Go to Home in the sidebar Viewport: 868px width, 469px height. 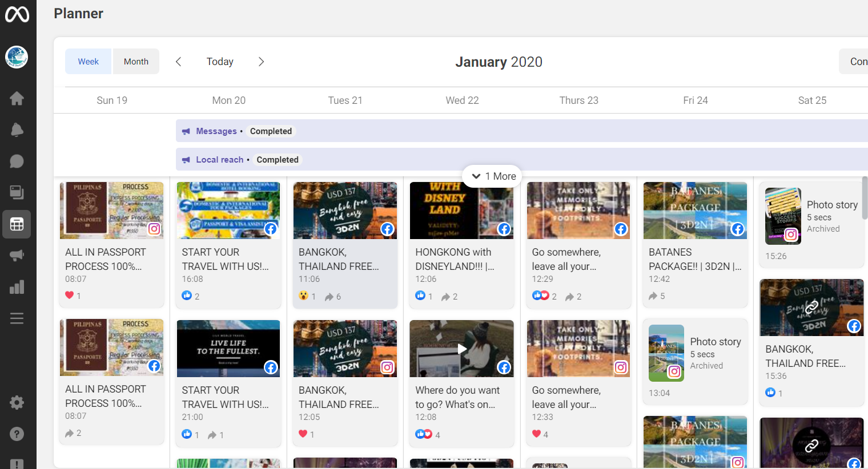pyautogui.click(x=17, y=98)
